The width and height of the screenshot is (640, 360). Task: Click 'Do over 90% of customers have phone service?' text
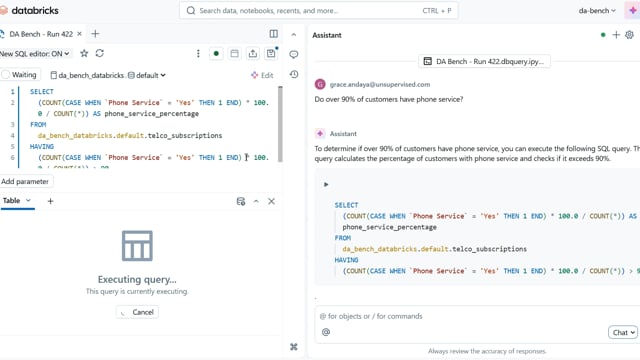(x=389, y=99)
